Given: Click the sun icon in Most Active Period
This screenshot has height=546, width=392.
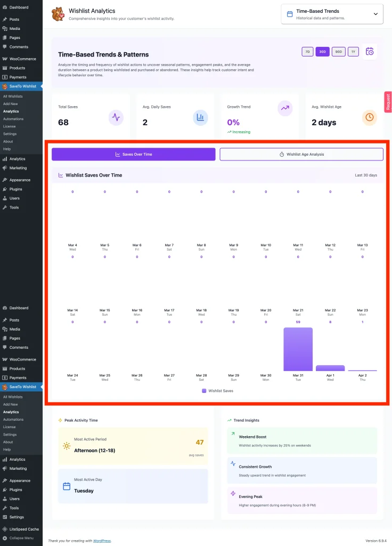Looking at the screenshot, I should tap(67, 446).
